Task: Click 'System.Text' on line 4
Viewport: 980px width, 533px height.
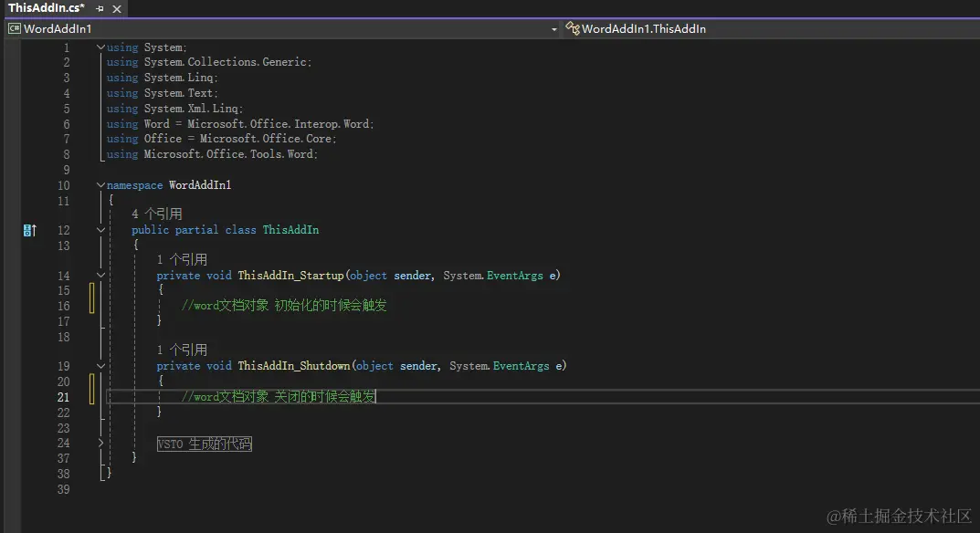Action: (x=179, y=93)
